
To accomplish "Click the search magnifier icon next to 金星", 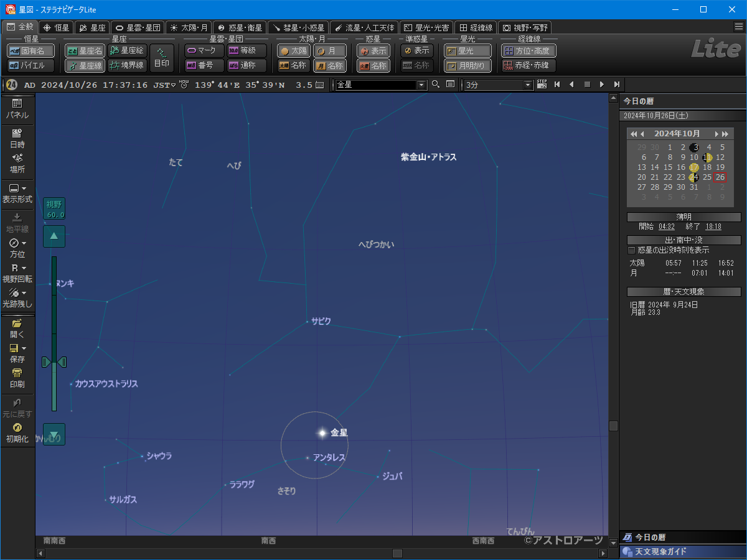I will [x=436, y=85].
